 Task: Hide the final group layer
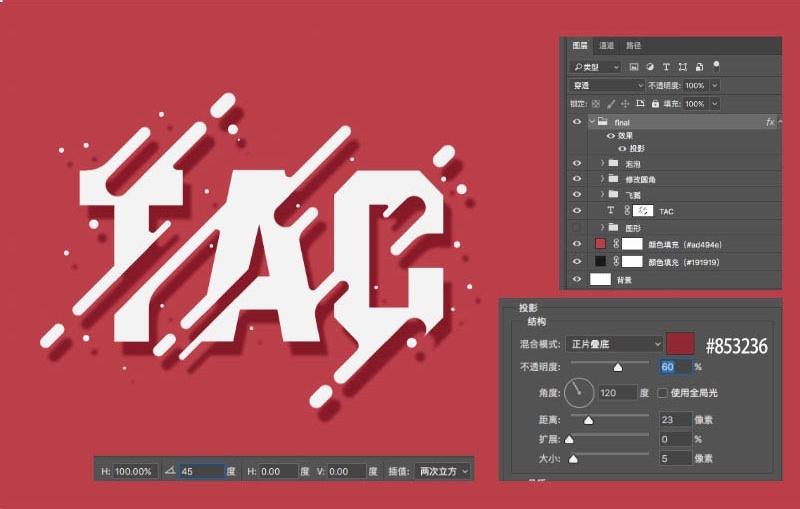point(577,122)
